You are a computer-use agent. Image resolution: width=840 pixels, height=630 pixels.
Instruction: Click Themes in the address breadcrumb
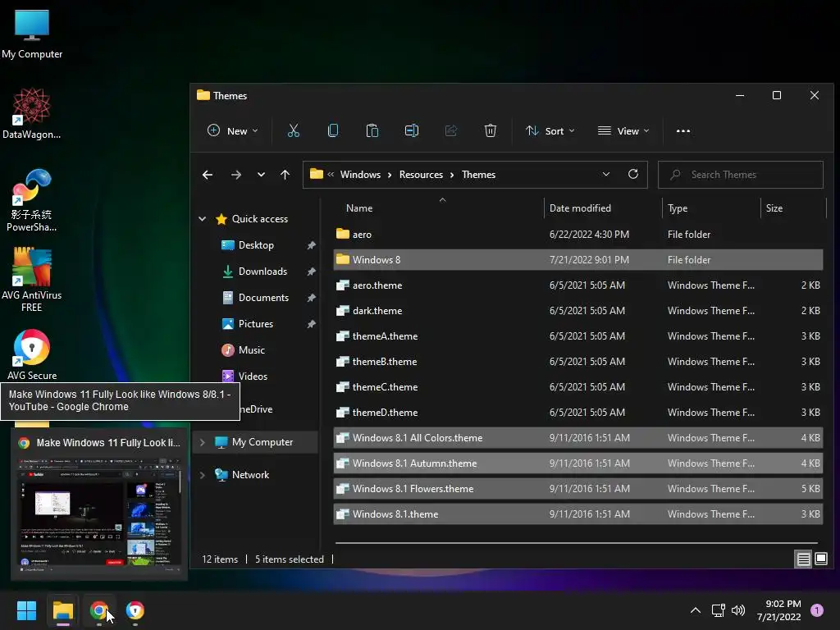(x=478, y=175)
